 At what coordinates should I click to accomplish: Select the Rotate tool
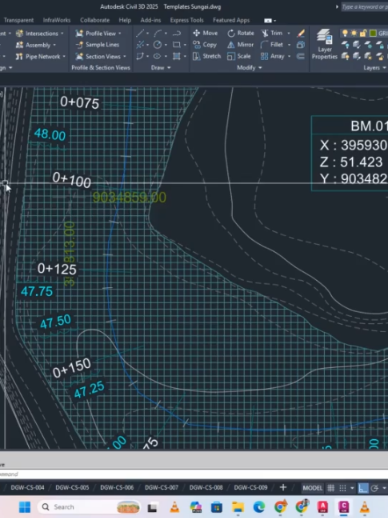coord(241,33)
